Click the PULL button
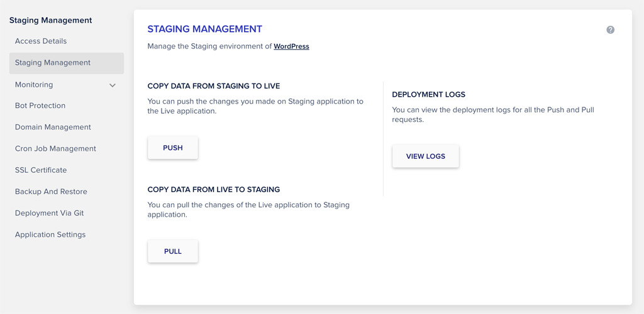 tap(173, 251)
